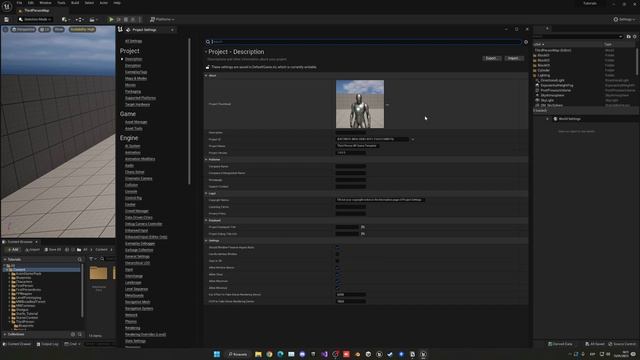Open the Window menu
Screen dimensions: 640x360
click(45, 3)
